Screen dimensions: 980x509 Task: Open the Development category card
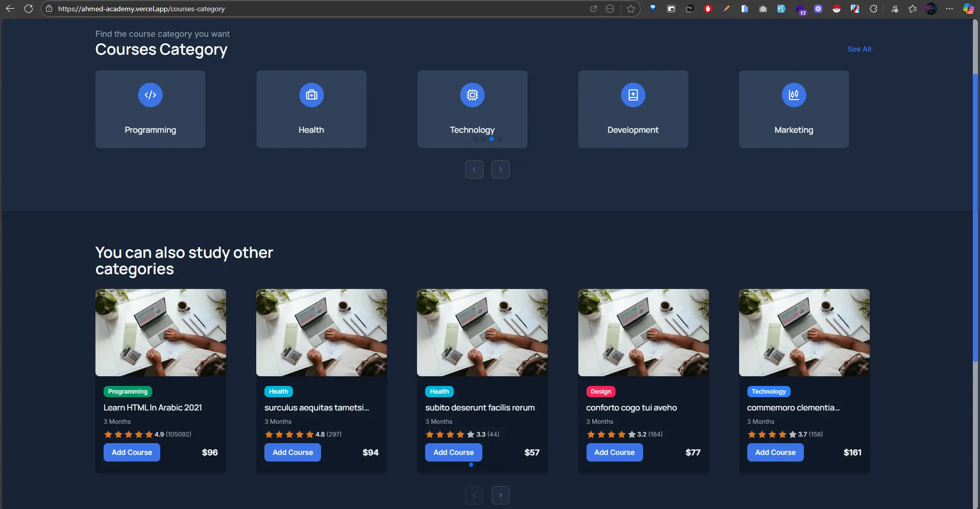pos(633,109)
